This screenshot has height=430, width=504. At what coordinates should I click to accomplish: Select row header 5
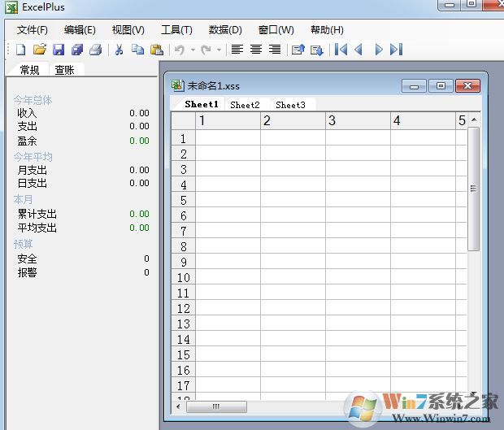coord(183,200)
